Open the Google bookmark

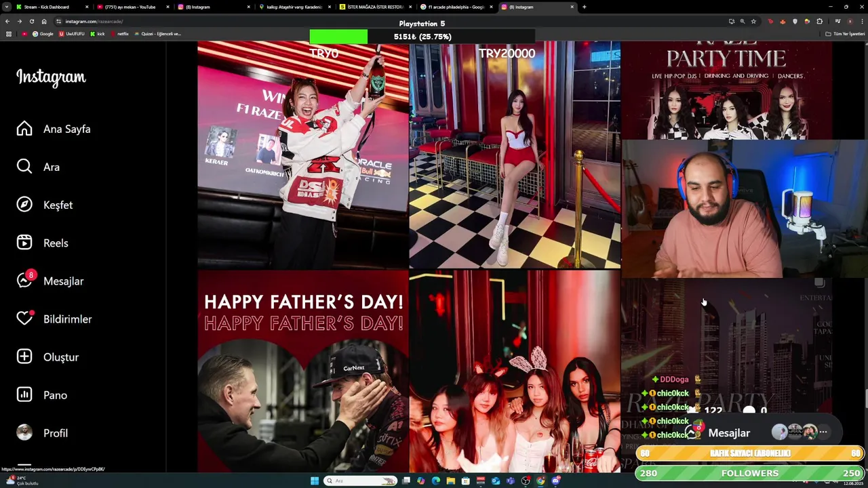point(43,34)
